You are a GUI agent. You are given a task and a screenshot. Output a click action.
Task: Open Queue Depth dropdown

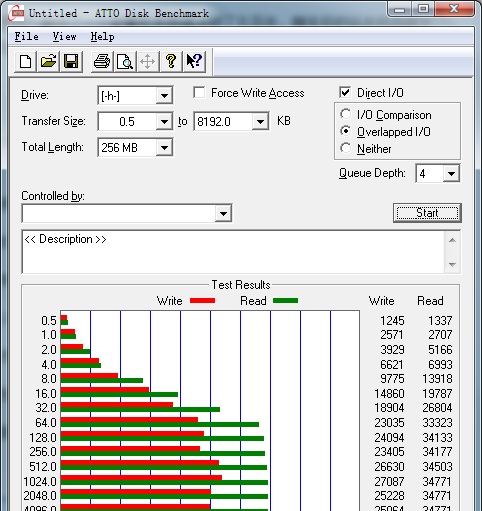point(451,173)
